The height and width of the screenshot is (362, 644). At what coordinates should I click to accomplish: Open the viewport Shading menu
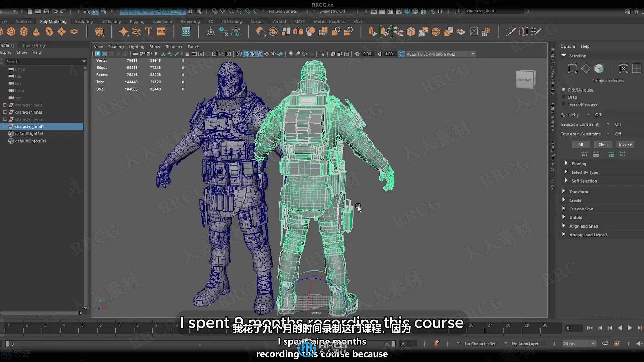116,47
